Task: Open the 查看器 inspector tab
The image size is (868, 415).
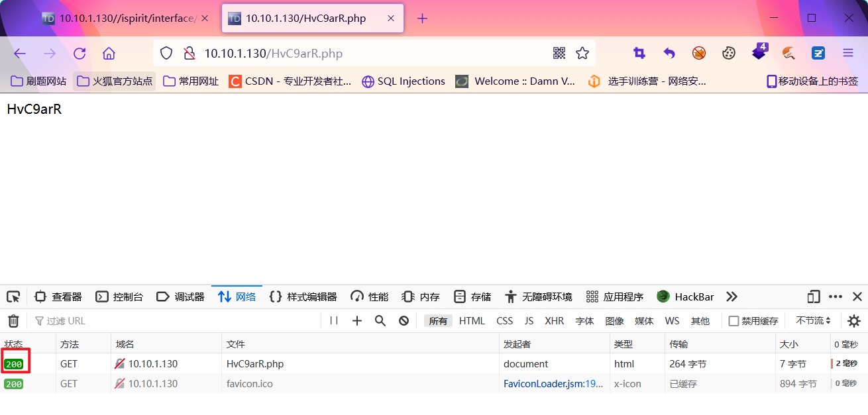Action: click(58, 297)
